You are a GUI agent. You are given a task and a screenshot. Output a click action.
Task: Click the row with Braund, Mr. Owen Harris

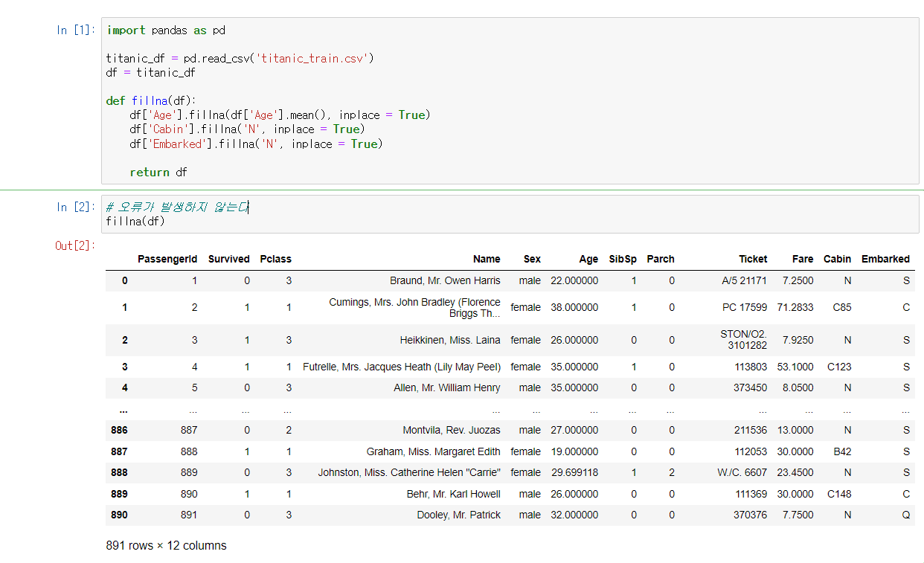445,281
